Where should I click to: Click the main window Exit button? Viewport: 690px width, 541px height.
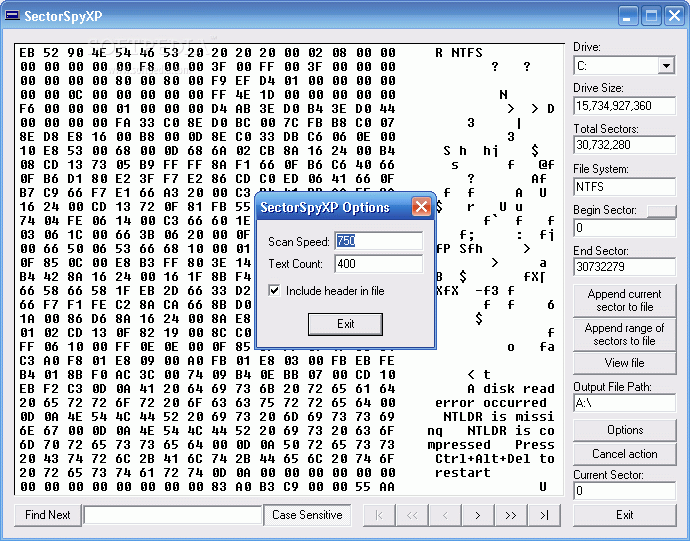[x=624, y=515]
